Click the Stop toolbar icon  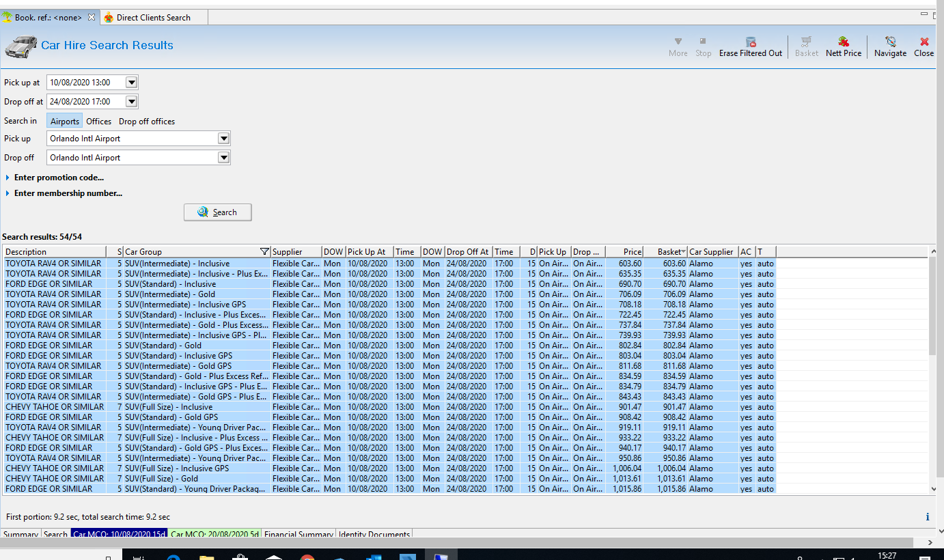click(x=703, y=42)
